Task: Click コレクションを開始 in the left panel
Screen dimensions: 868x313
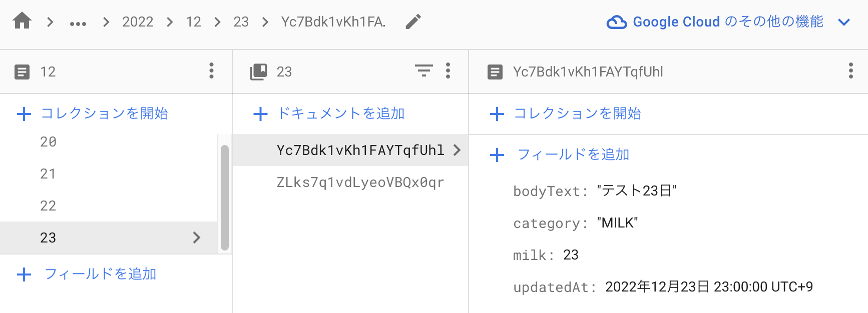Action: tap(104, 114)
